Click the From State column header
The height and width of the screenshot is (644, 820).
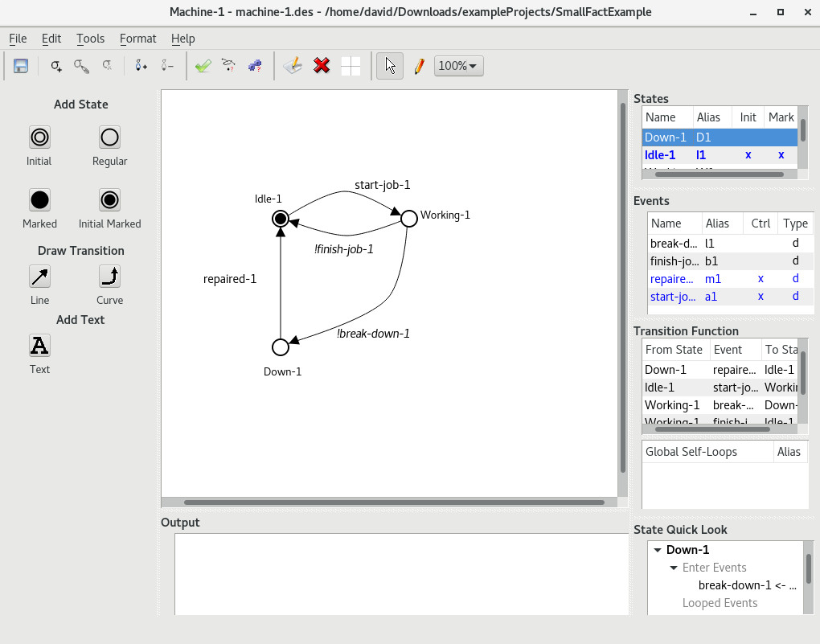coord(674,350)
